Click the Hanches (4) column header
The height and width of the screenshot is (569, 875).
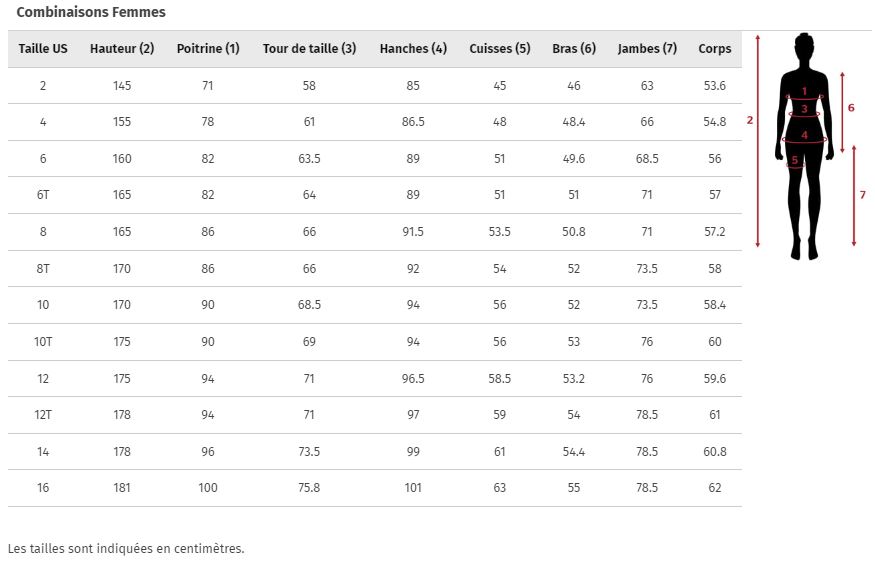[x=413, y=49]
